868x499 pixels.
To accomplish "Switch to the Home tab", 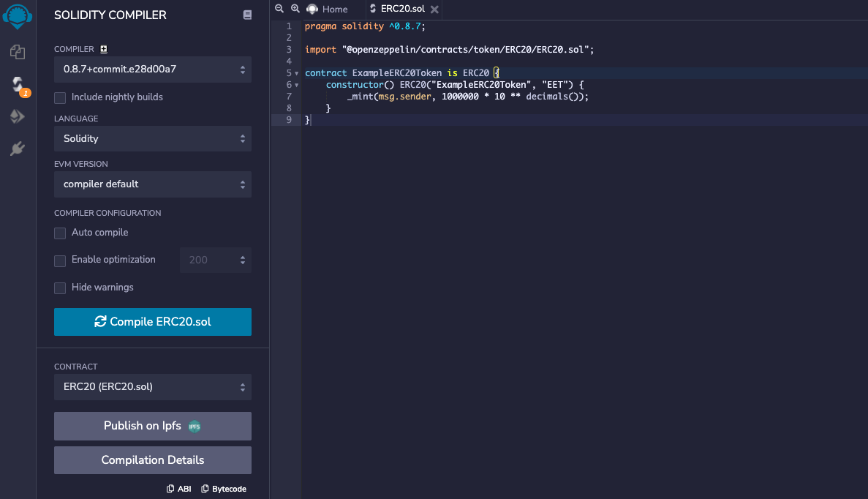I will click(327, 9).
